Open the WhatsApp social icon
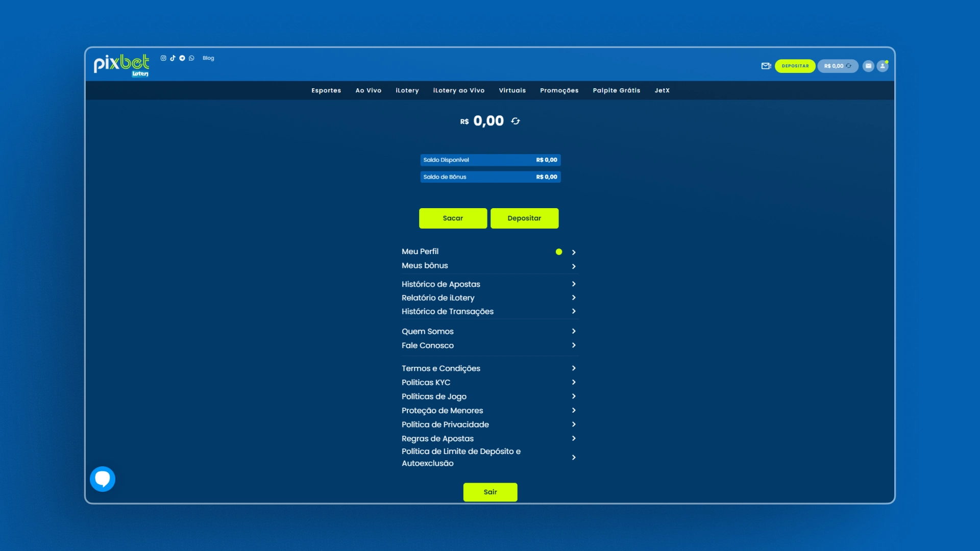 (x=191, y=58)
